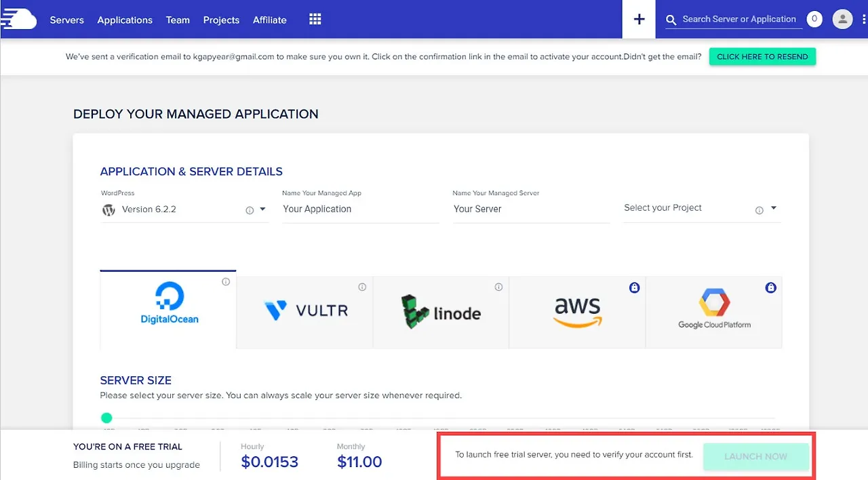Click the verification email notice text

383,57
